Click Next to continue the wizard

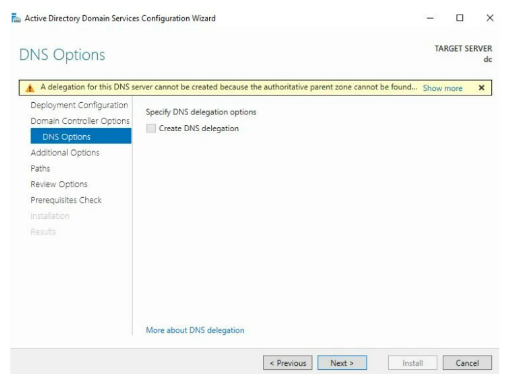coord(342,363)
